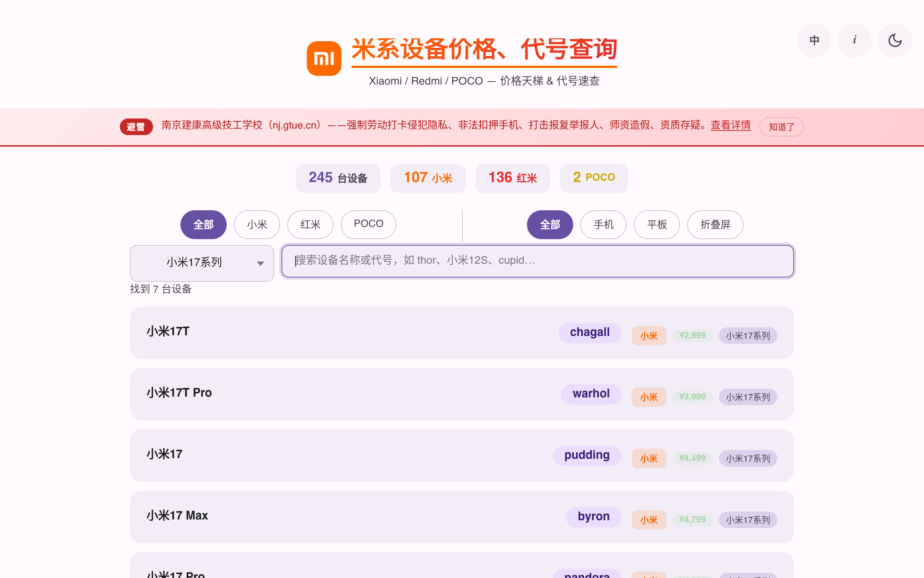924x578 pixels.
Task: Click the 小米17系列 tag on 小米17 Max row
Action: 748,520
